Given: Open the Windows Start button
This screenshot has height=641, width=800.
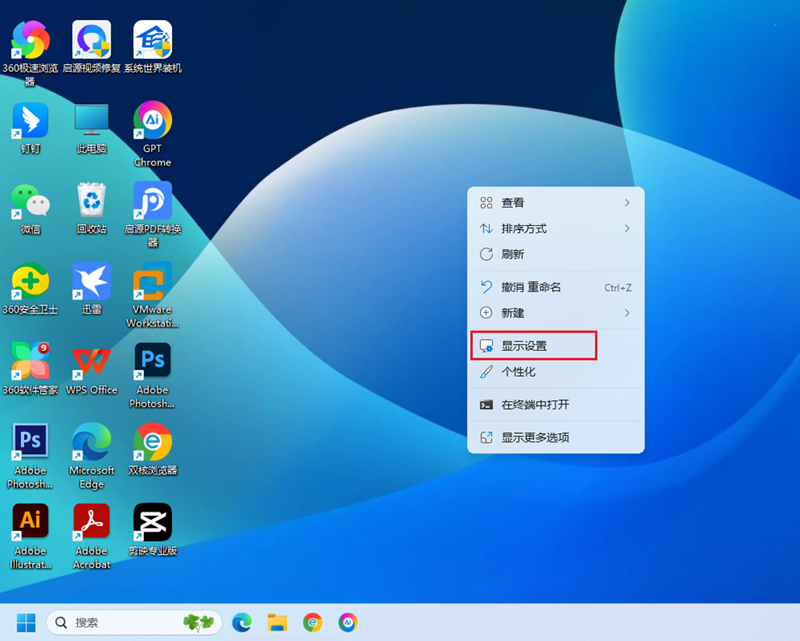Looking at the screenshot, I should pyautogui.click(x=26, y=622).
